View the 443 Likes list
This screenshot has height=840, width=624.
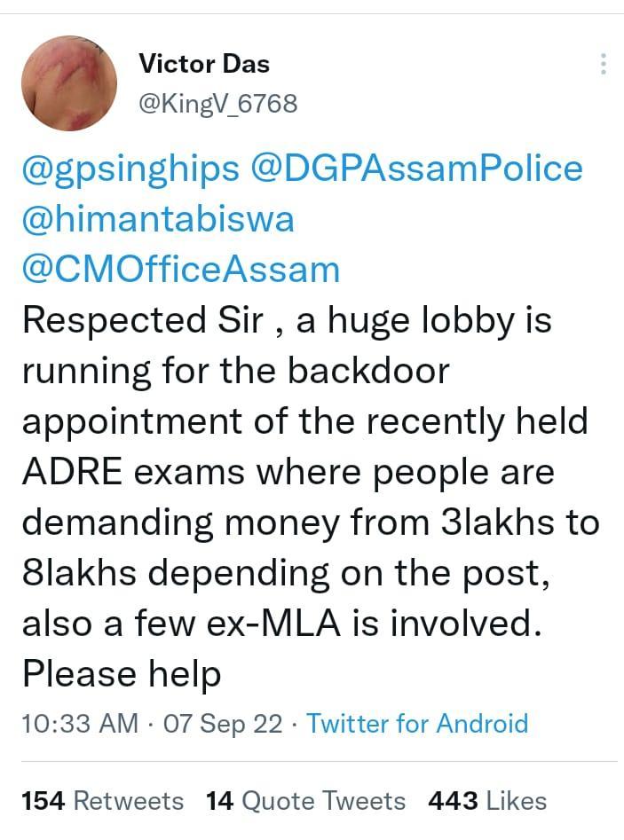[487, 801]
